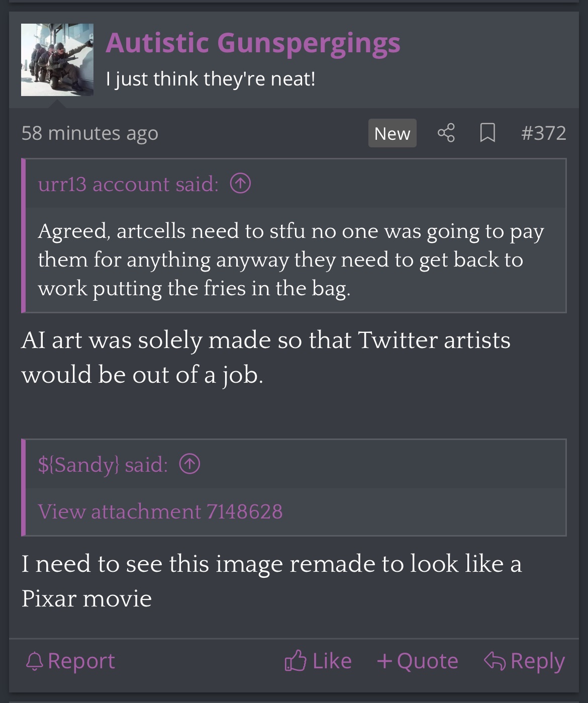Open View attachment 7148628
The height and width of the screenshot is (703, 588).
160,511
